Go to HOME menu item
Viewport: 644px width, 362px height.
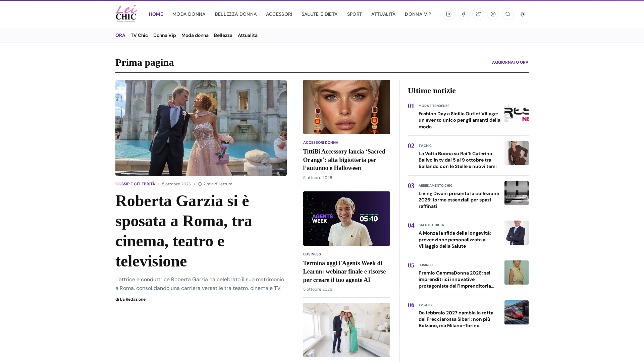[x=156, y=14]
